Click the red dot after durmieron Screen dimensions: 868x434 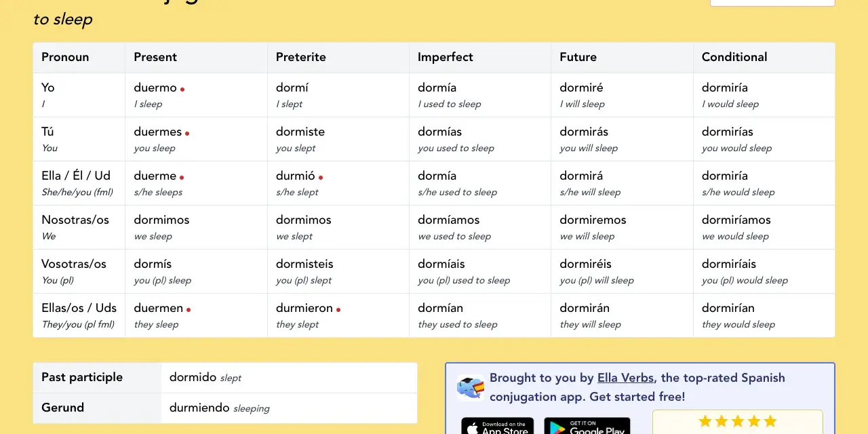click(338, 310)
